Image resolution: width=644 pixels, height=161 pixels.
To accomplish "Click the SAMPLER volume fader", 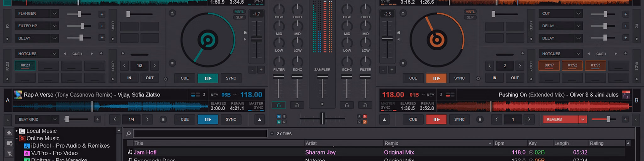I will pyautogui.click(x=322, y=77).
